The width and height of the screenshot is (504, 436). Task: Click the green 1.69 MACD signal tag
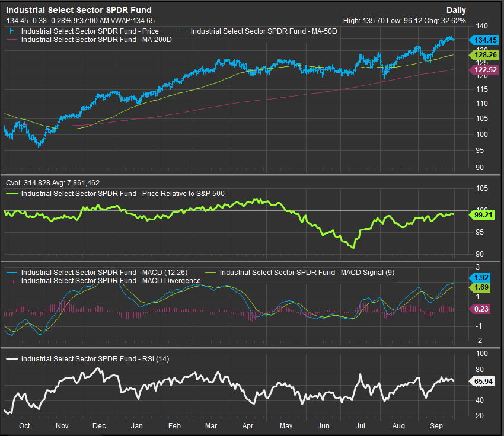[x=480, y=287]
